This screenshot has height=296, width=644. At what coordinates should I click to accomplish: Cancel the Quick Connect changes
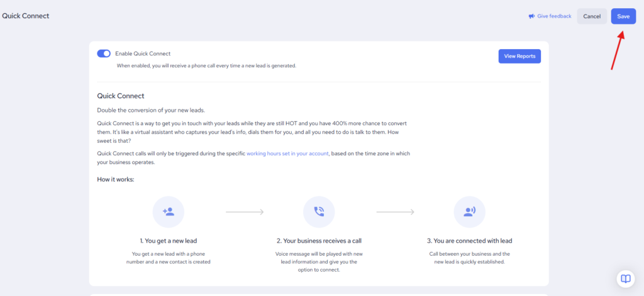tap(592, 16)
